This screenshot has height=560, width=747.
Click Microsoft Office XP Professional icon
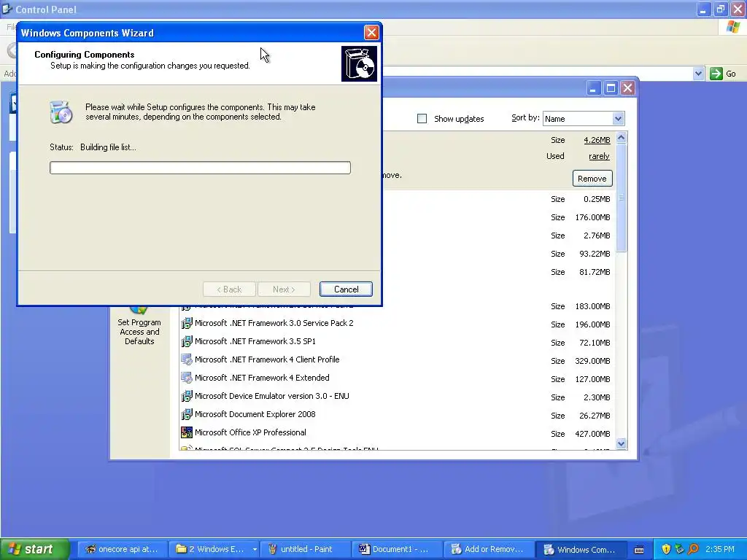pyautogui.click(x=187, y=433)
